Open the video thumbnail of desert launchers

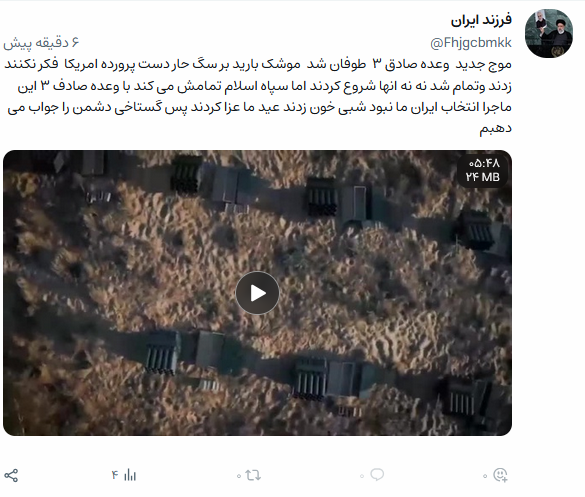257,293
